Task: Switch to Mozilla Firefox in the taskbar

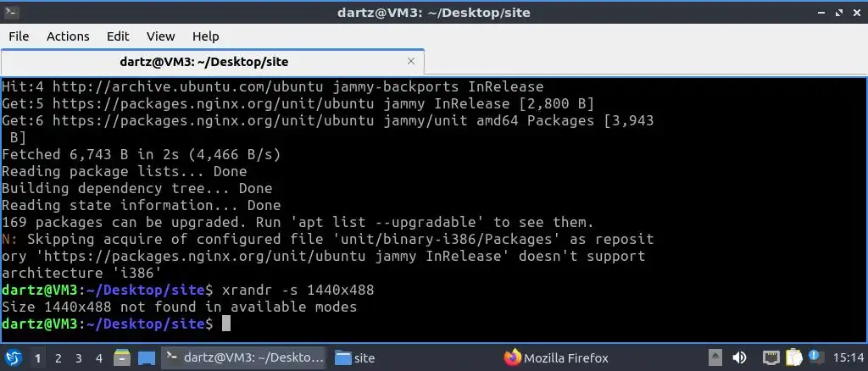Action: (556, 357)
